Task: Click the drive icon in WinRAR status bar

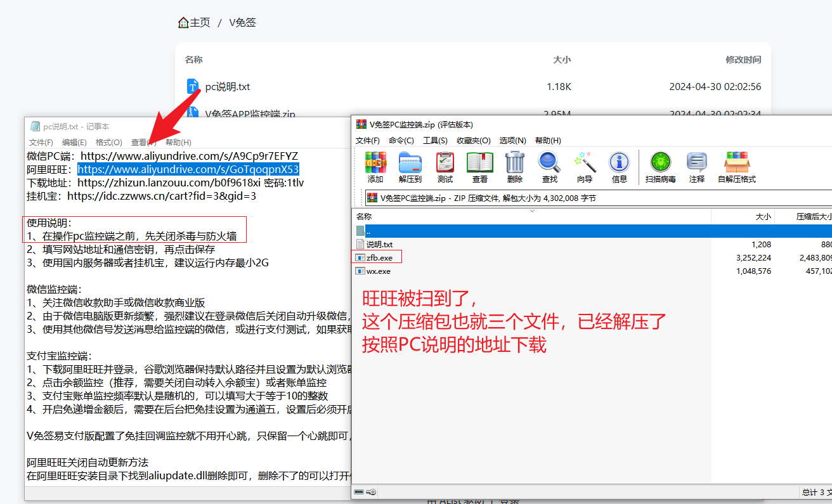Action: [359, 492]
